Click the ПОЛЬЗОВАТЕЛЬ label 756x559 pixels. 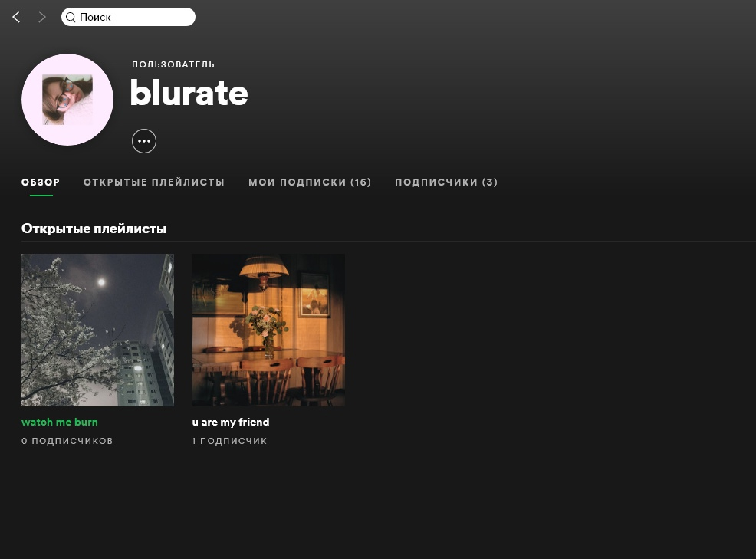[x=173, y=64]
